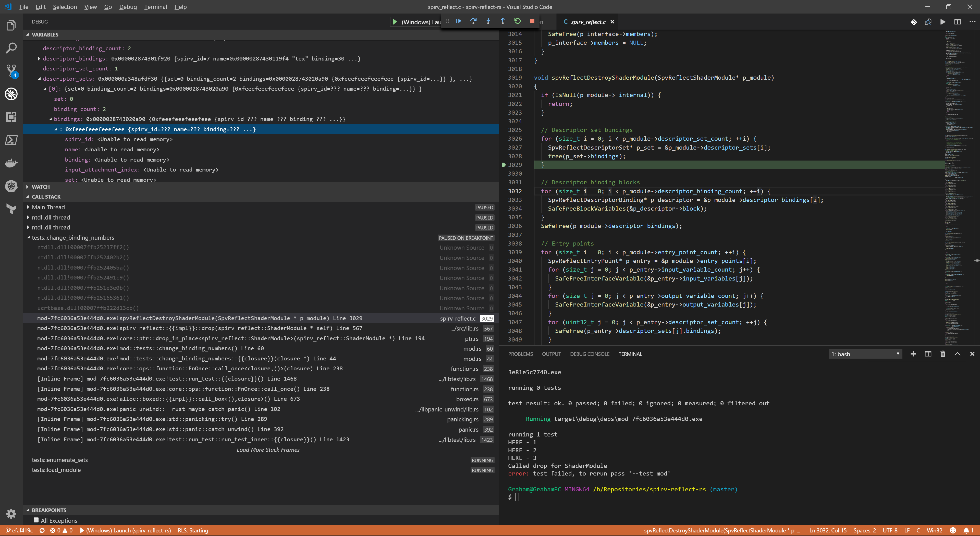Change encoding via UTF-8 status item
Image resolution: width=980 pixels, height=536 pixels.
(x=890, y=530)
